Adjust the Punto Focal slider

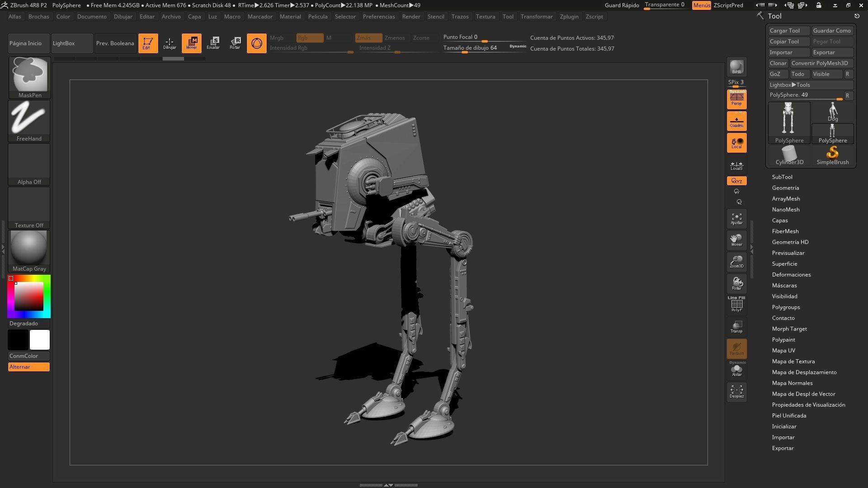tap(485, 38)
